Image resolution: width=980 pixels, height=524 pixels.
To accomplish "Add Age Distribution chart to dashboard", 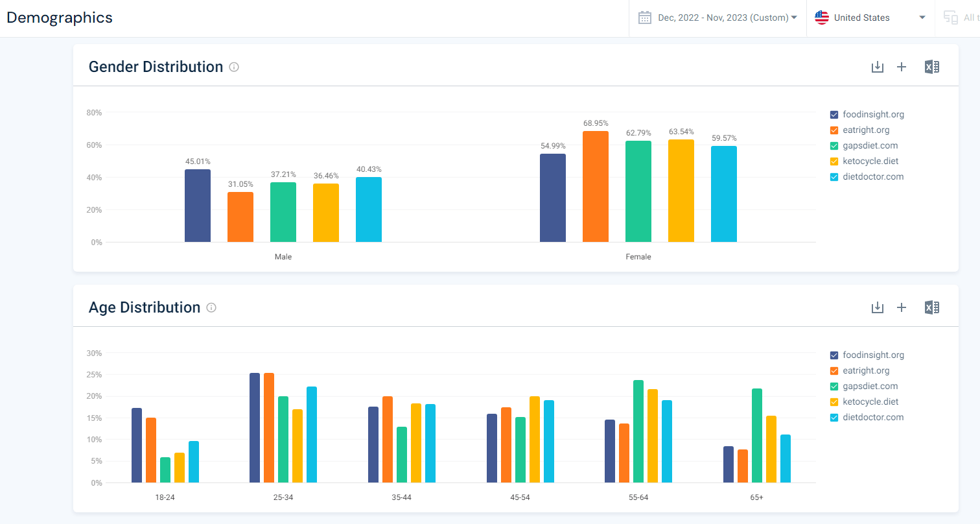I will point(902,307).
